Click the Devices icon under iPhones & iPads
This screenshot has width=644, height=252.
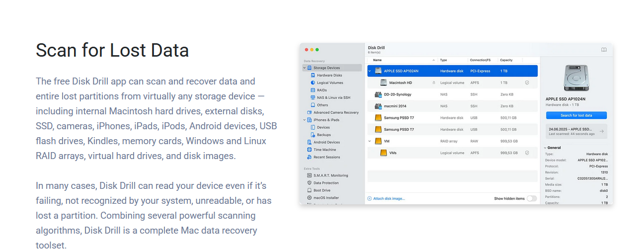313,127
